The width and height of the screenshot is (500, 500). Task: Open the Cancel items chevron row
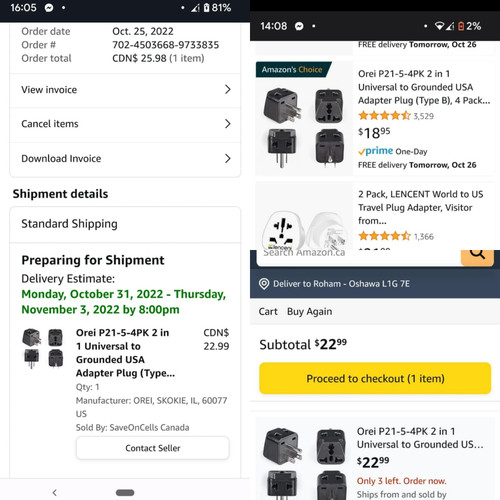pyautogui.click(x=125, y=124)
